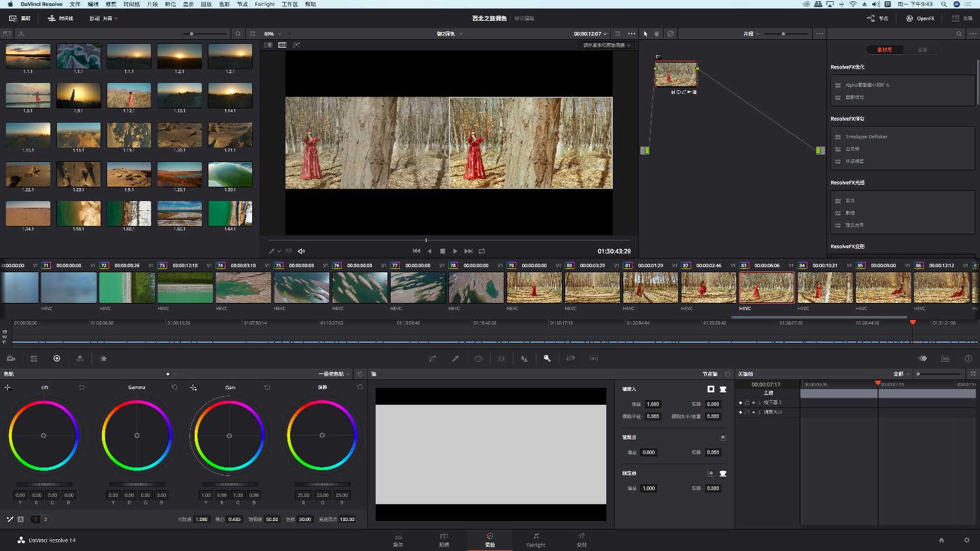Image resolution: width=980 pixels, height=551 pixels.
Task: Click the Gamma master wheel slider
Action: pos(137,484)
